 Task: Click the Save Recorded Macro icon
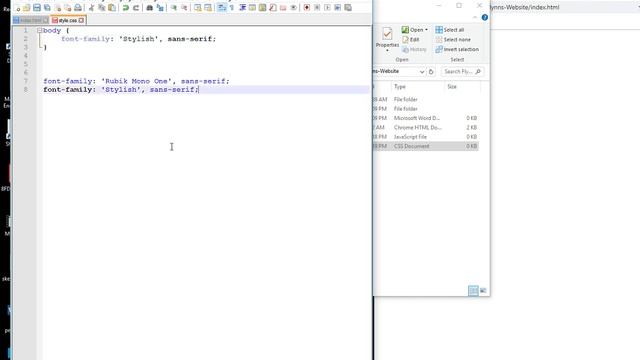pos(348,8)
